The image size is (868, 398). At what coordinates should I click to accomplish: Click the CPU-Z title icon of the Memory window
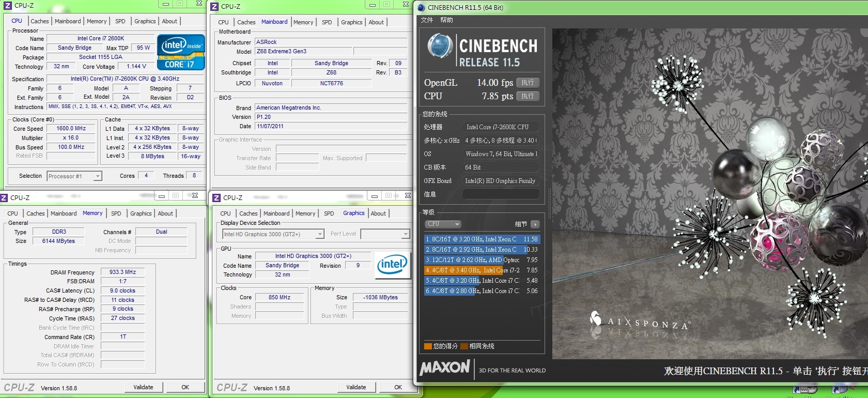click(x=4, y=197)
